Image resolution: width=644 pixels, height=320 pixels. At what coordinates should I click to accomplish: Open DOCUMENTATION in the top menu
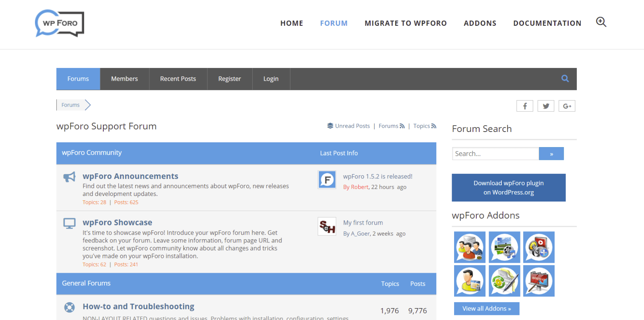[x=547, y=23]
